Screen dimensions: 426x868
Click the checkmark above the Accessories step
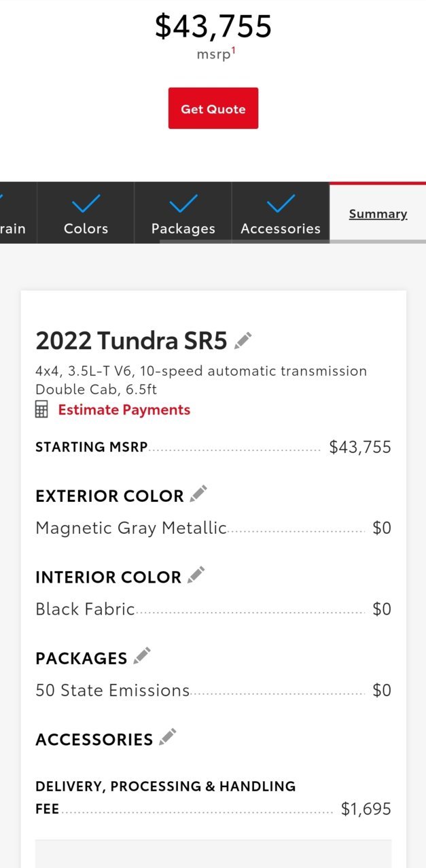click(281, 203)
